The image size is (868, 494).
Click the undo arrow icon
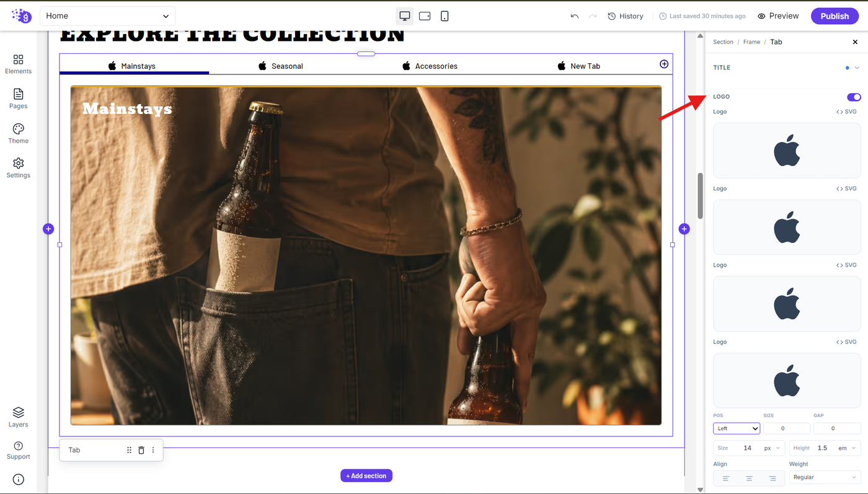pos(575,16)
